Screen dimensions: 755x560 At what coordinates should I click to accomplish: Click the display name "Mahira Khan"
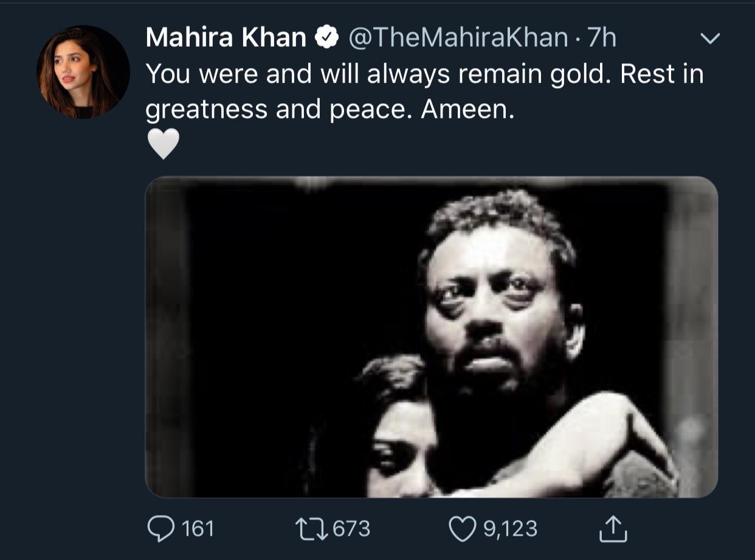click(x=226, y=39)
